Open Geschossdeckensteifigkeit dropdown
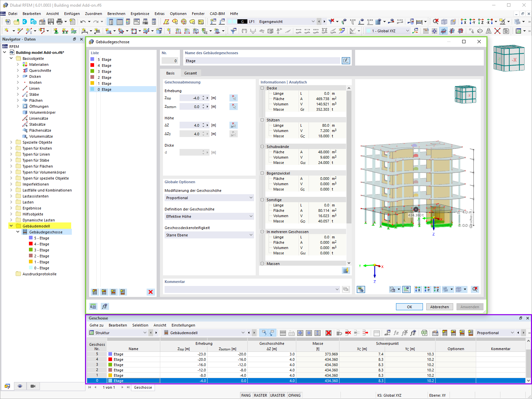Screen dimensions: 532x399 (x=209, y=235)
